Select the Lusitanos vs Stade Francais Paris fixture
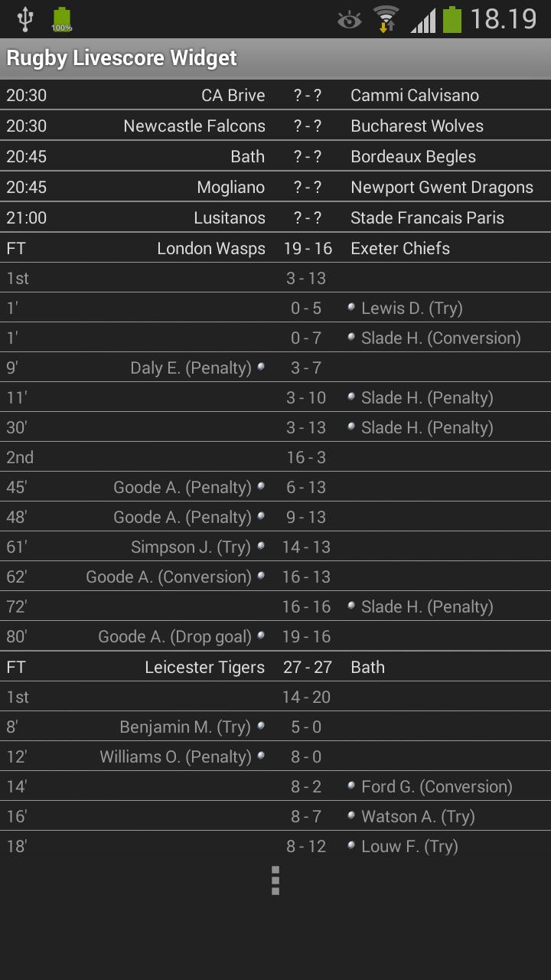551x980 pixels. click(x=275, y=217)
